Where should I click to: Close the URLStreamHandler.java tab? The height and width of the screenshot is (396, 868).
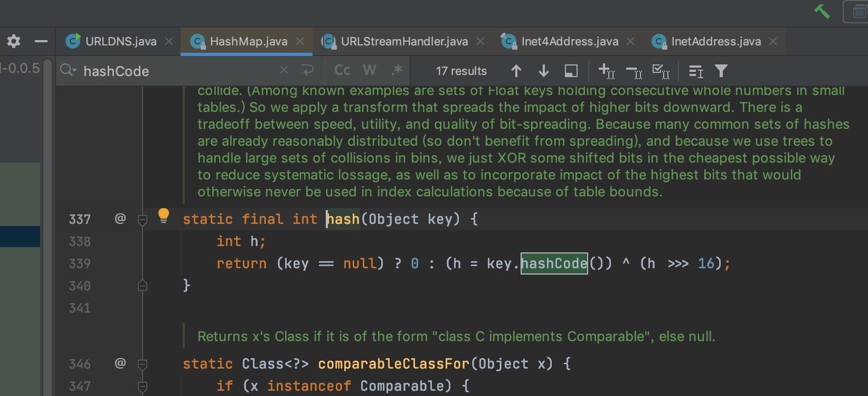pyautogui.click(x=480, y=41)
